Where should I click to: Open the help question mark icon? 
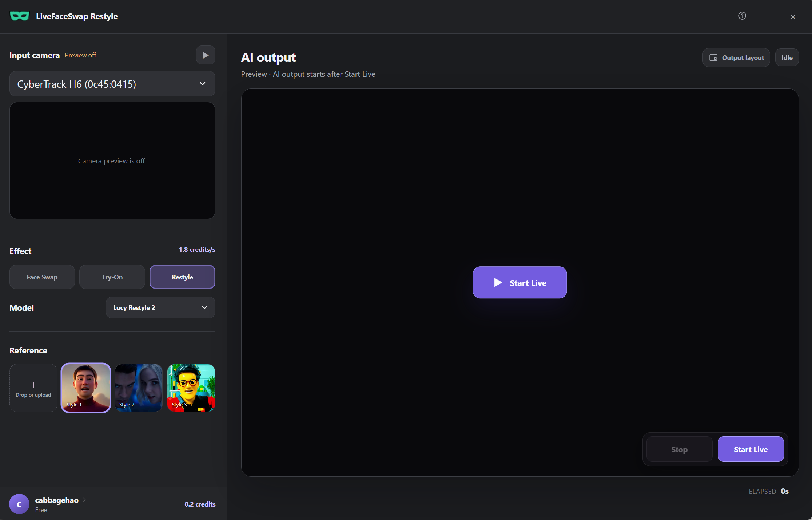click(742, 16)
